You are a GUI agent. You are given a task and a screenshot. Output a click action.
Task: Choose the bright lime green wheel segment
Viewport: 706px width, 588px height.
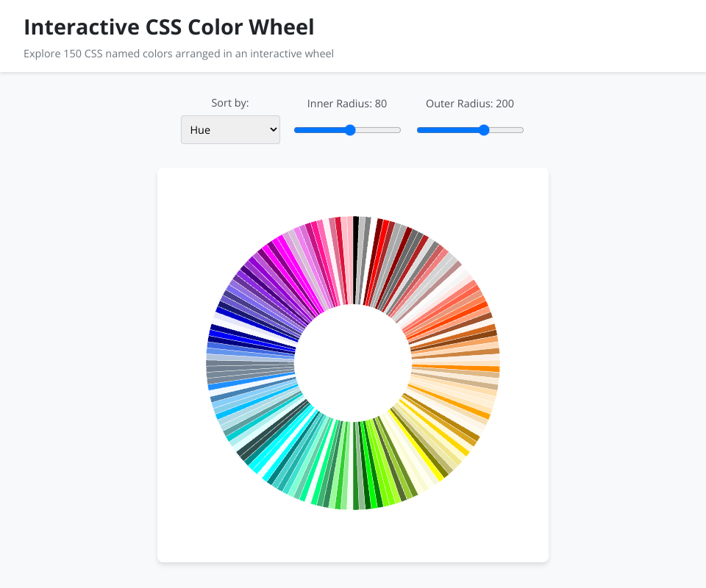pos(371,485)
